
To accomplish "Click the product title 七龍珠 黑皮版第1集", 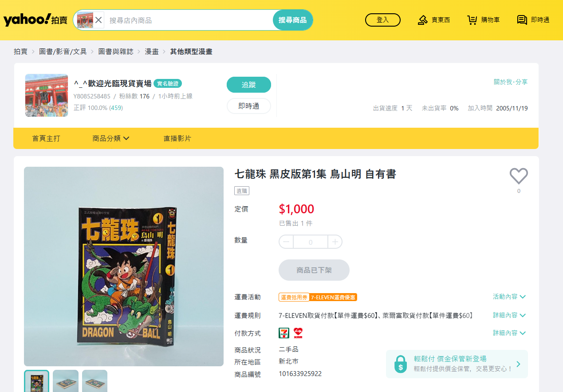I will click(x=315, y=174).
